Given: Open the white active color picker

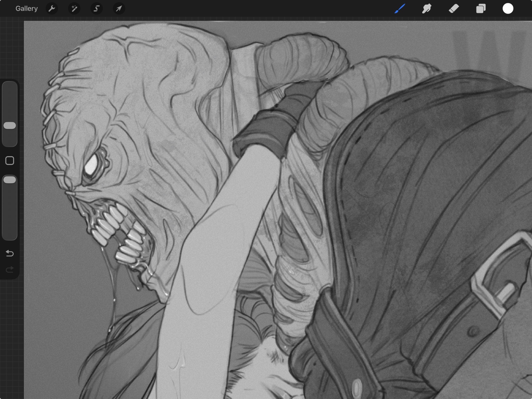Looking at the screenshot, I should [508, 9].
